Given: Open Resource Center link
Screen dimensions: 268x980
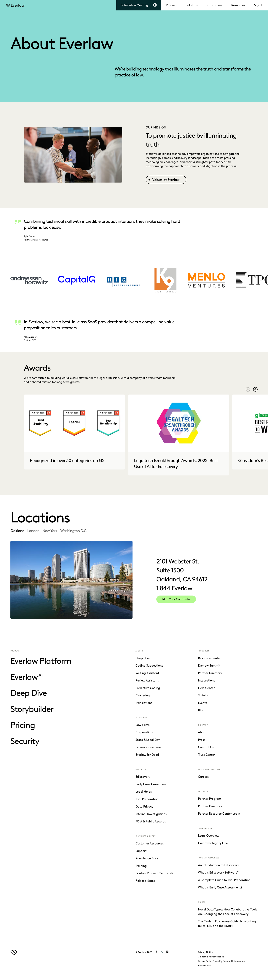Looking at the screenshot, I should click(209, 658).
